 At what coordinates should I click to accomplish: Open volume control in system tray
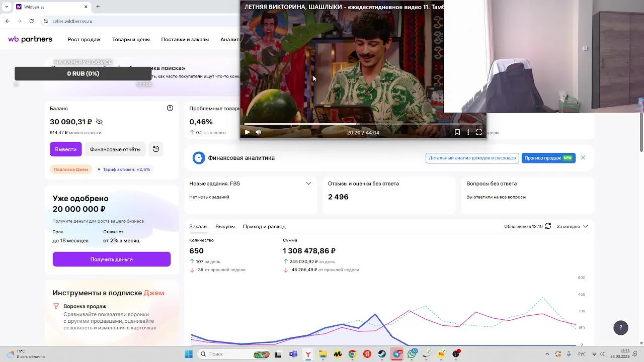pos(602,354)
